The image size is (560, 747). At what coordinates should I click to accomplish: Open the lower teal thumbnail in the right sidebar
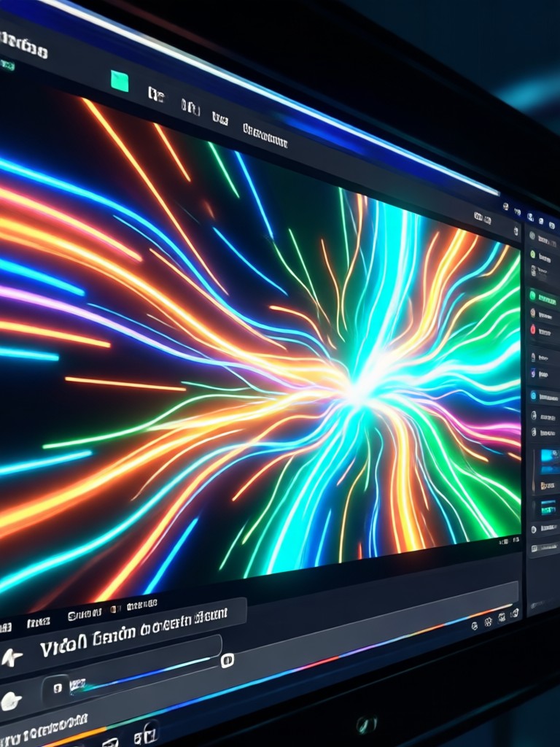pos(550,508)
